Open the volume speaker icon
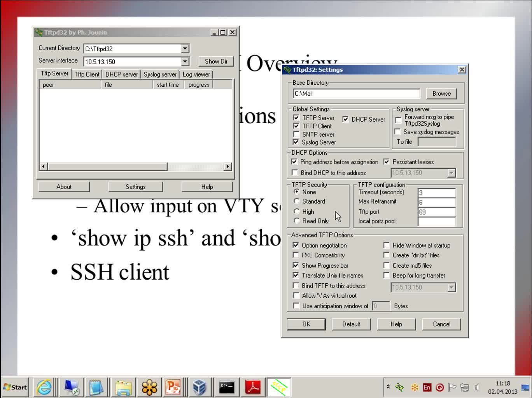 click(477, 387)
